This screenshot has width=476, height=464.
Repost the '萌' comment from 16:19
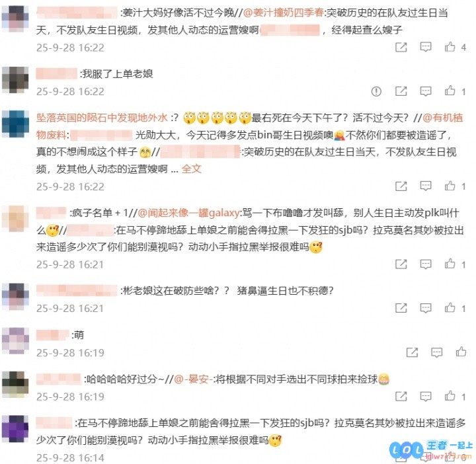[413, 352]
